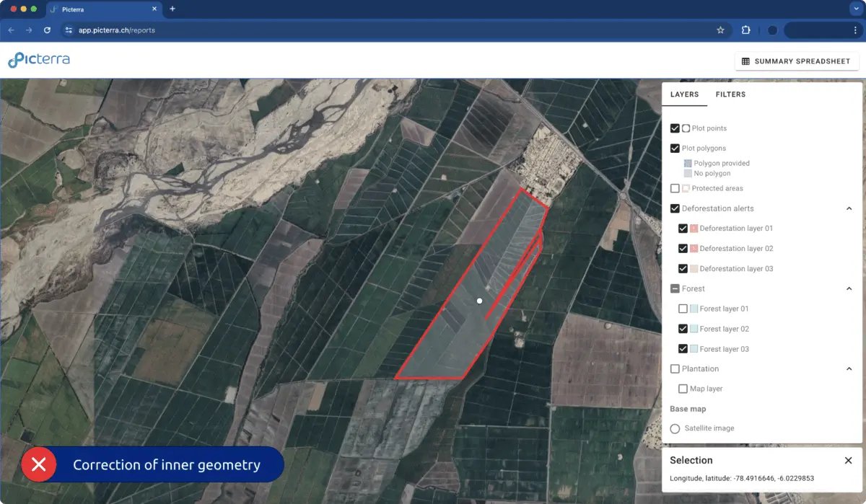This screenshot has height=504, width=866.
Task: Click the site information icon
Action: pos(69,30)
